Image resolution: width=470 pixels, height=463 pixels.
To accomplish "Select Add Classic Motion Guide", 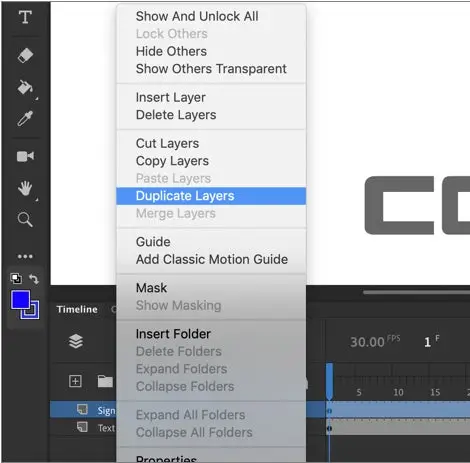I will coord(212,259).
